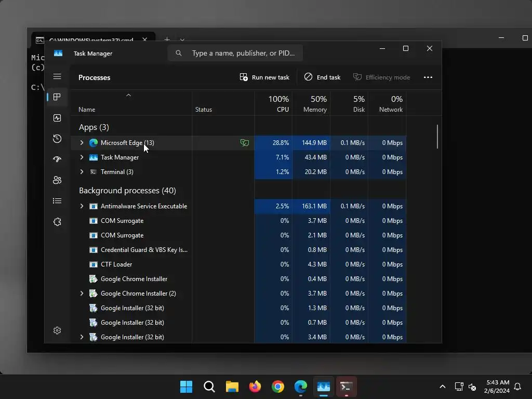Click the Terminal app icon in process list
This screenshot has width=532, height=399.
click(x=94, y=172)
